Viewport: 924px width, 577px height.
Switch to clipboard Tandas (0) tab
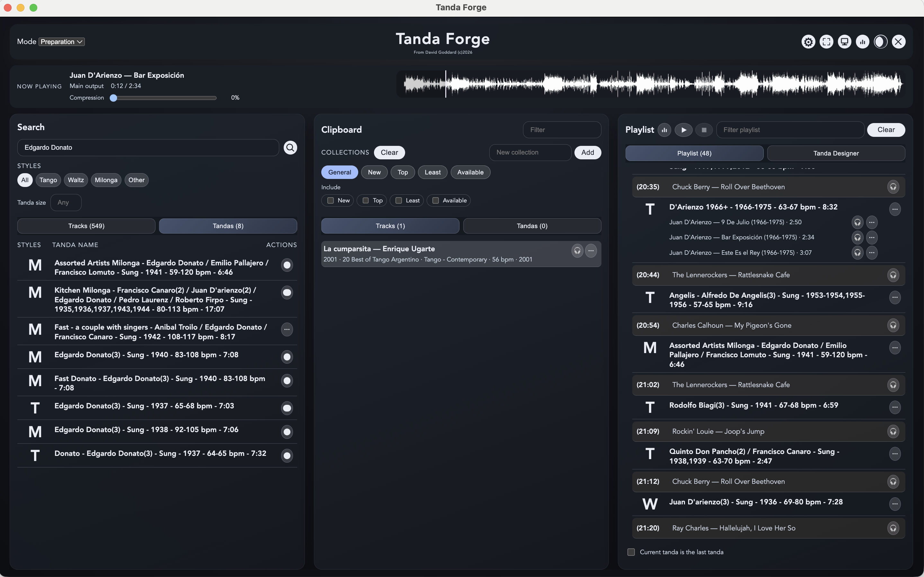tap(532, 226)
